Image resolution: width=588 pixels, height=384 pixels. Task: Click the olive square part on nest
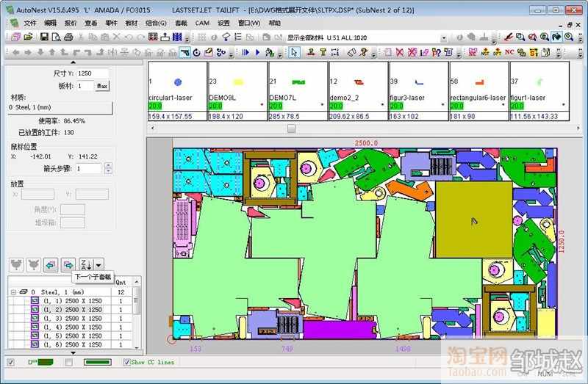click(473, 220)
